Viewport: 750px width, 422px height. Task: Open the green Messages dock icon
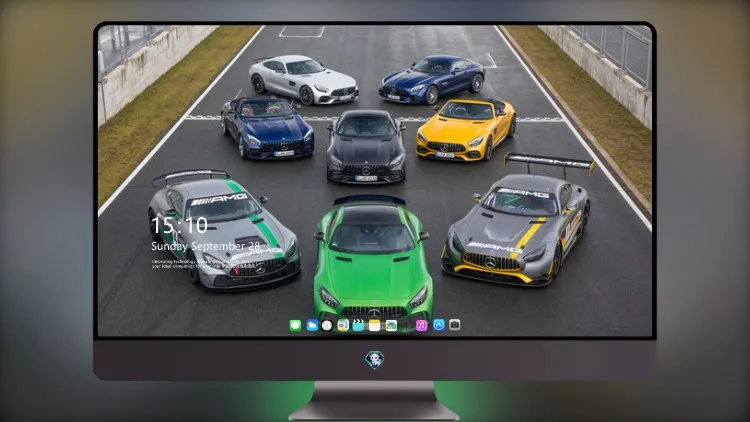pyautogui.click(x=295, y=325)
